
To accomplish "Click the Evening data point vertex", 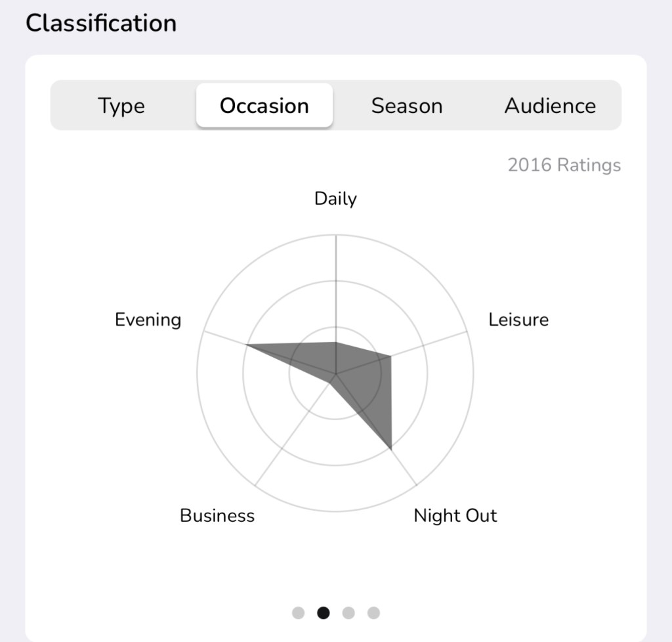I will [246, 345].
